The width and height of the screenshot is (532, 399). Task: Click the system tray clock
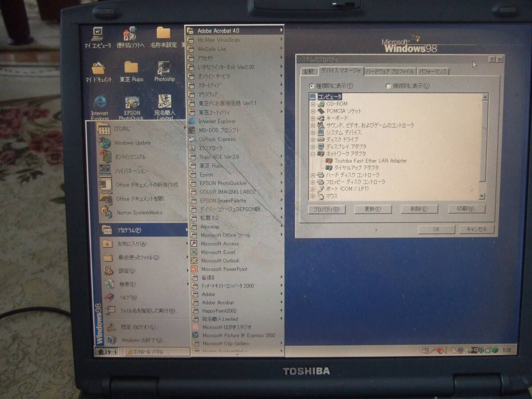(507, 350)
